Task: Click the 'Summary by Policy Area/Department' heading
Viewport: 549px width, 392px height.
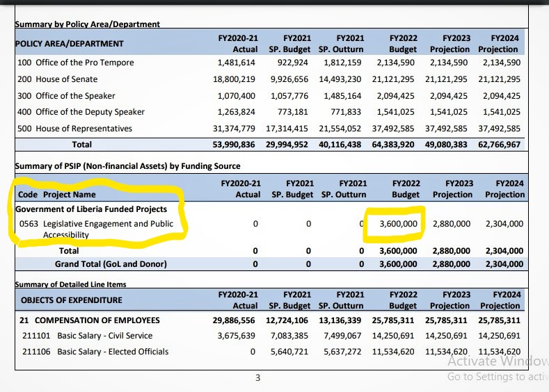Action: tap(87, 24)
